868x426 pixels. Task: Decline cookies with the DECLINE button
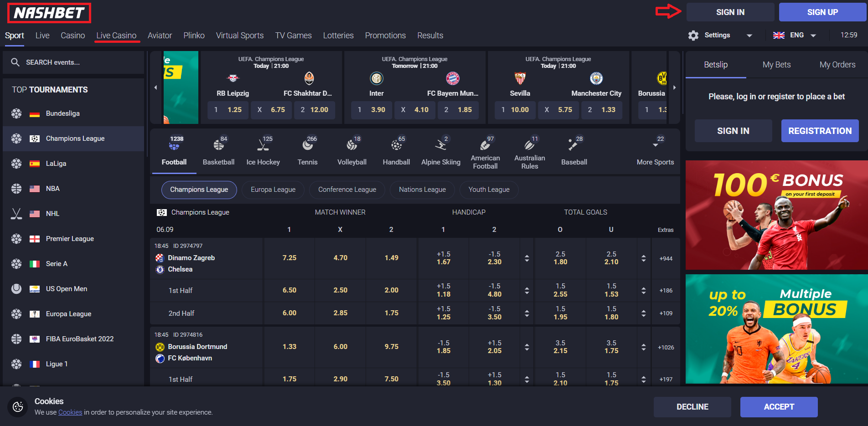point(692,407)
